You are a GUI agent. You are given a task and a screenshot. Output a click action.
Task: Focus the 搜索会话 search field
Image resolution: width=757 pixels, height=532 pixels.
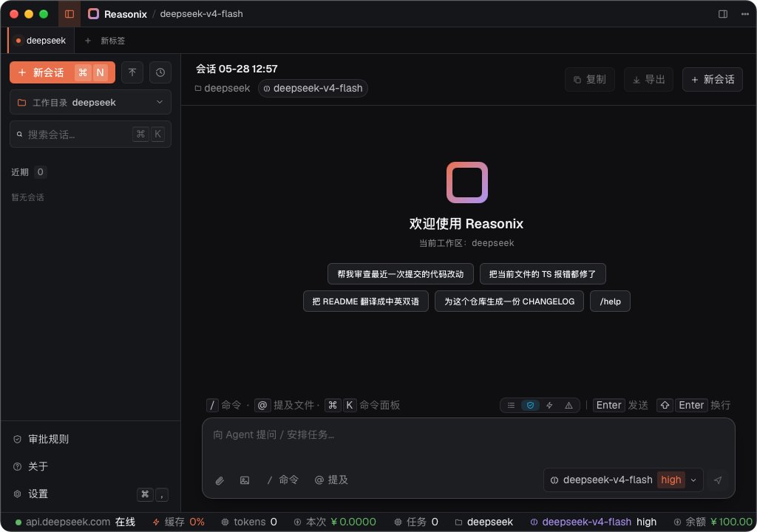[90, 134]
